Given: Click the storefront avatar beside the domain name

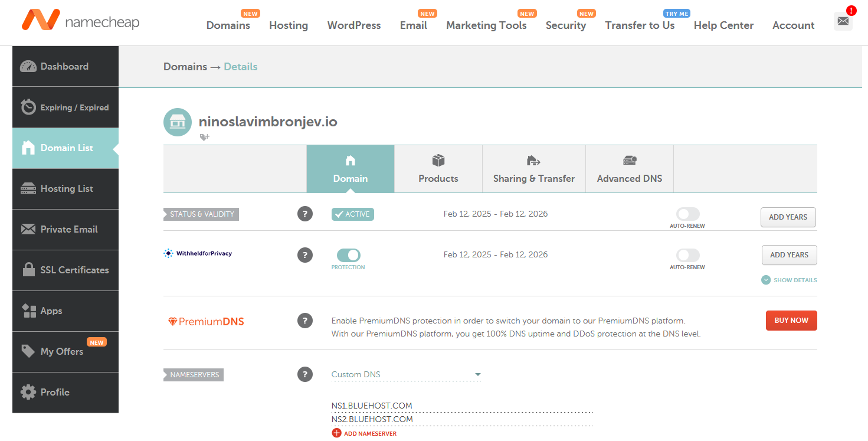Looking at the screenshot, I should tap(178, 122).
